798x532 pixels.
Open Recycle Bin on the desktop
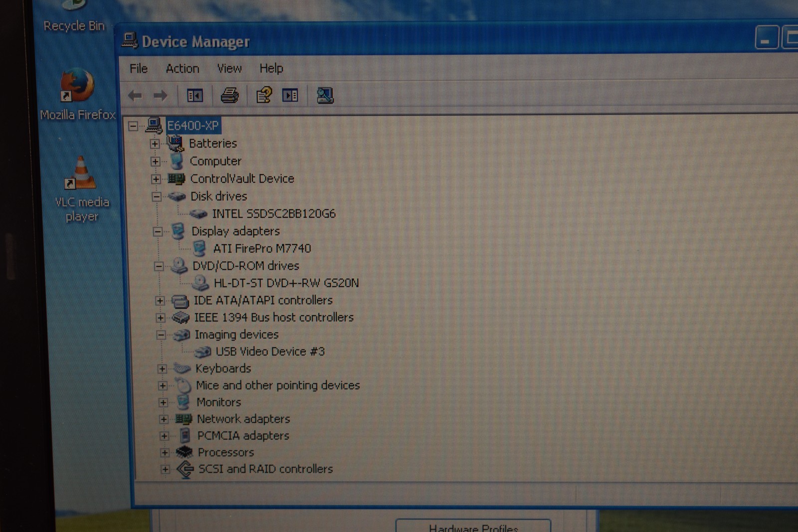(74, 16)
